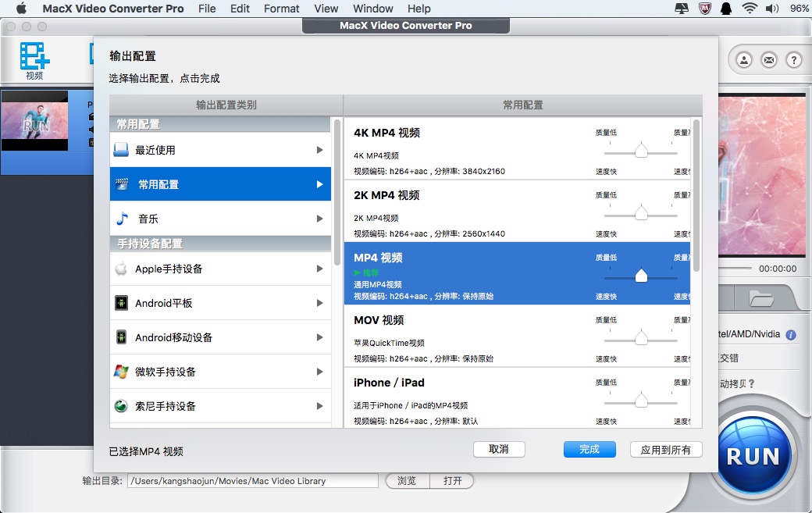Open the user account icon

point(744,60)
